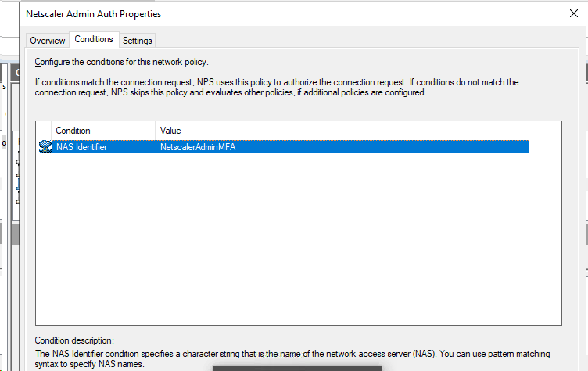This screenshot has height=371, width=588.
Task: Open the Settings tab
Action: pyautogui.click(x=138, y=41)
